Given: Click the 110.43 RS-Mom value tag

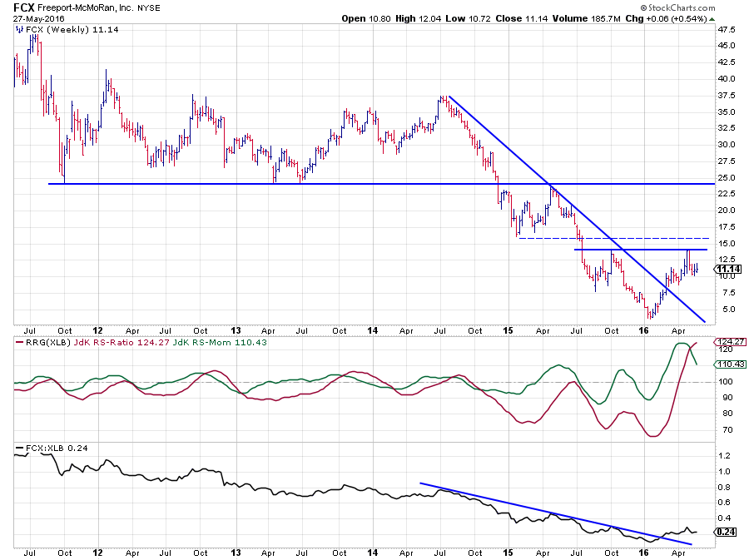Looking at the screenshot, I should point(731,364).
